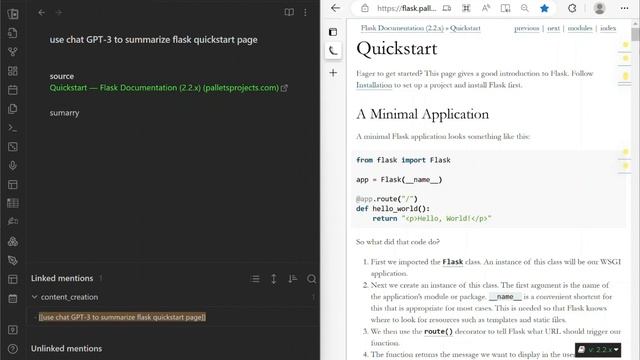Go back in the Edge browser
Screen dimensions: 640x360
click(336, 8)
